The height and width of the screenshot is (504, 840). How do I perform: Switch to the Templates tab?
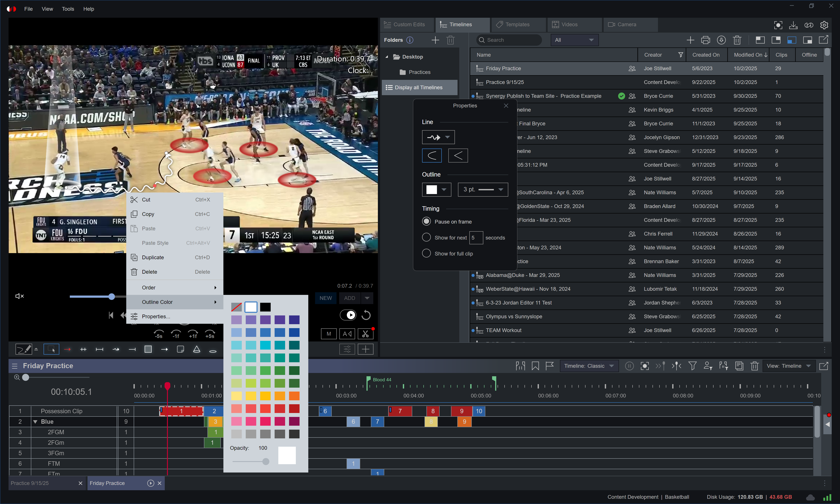point(517,24)
